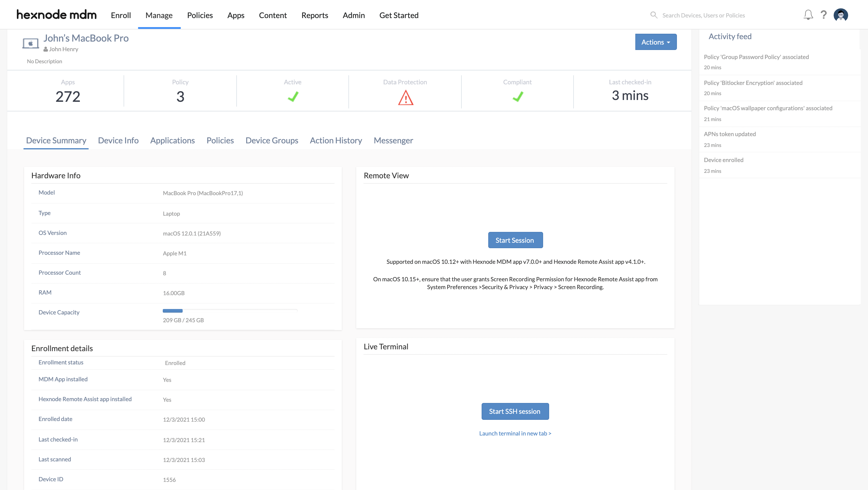This screenshot has width=868, height=490.
Task: Open the Manage menu
Action: pos(159,15)
